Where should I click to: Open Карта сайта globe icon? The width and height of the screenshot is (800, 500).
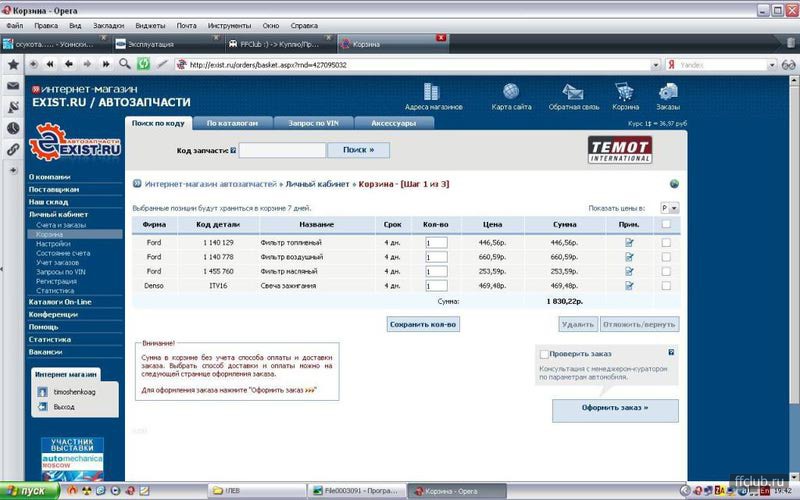point(511,91)
